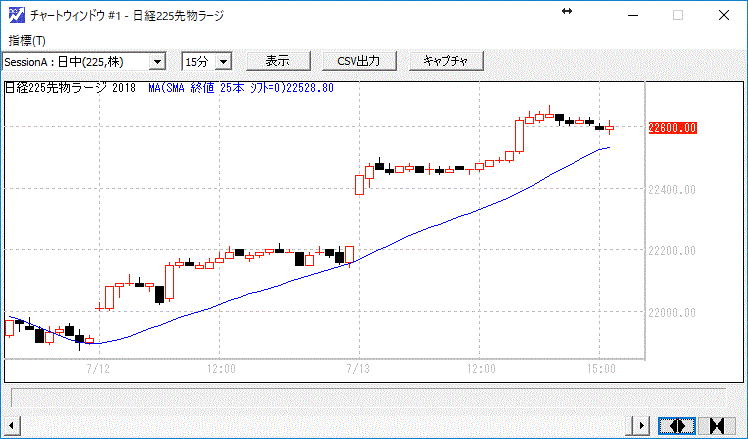The width and height of the screenshot is (748, 439).
Task: Expand the SessionA 日中(225,株) session dropdown
Action: pos(157,62)
